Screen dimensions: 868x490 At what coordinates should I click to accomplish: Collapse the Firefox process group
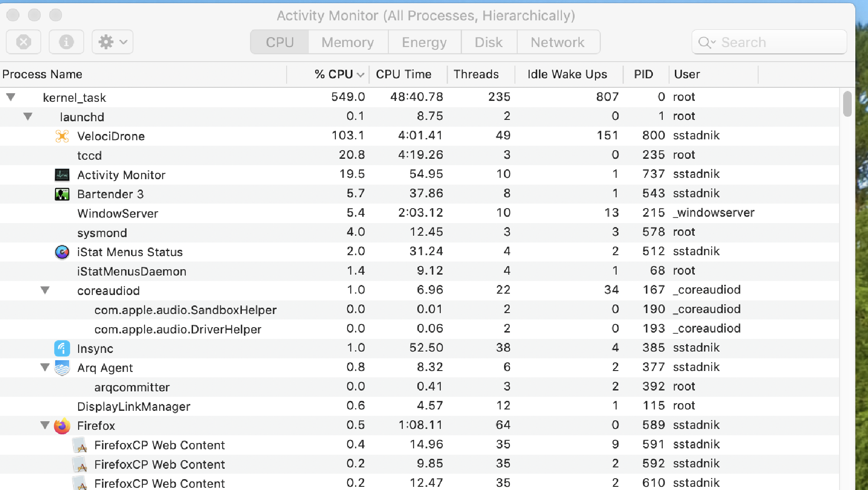45,425
